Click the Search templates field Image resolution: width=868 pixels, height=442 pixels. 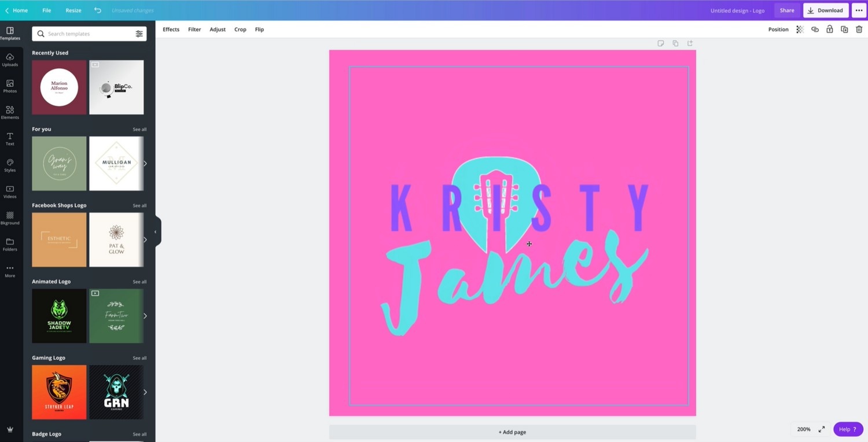[89, 34]
